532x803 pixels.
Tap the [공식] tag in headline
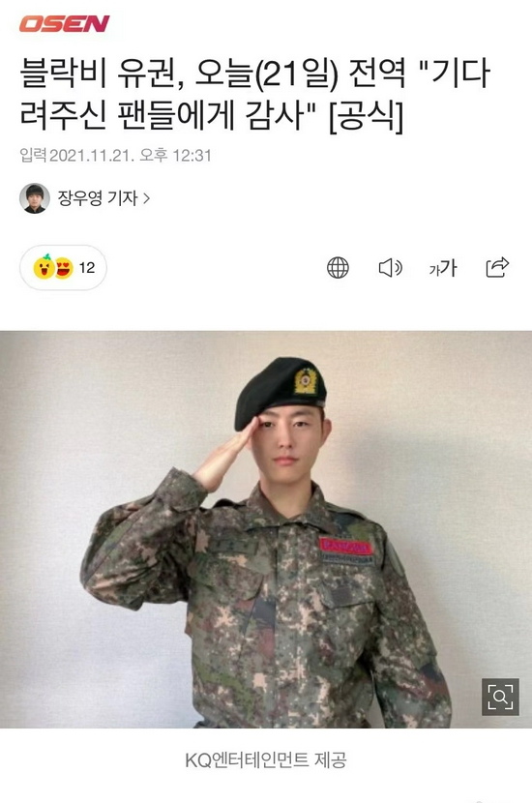(366, 116)
